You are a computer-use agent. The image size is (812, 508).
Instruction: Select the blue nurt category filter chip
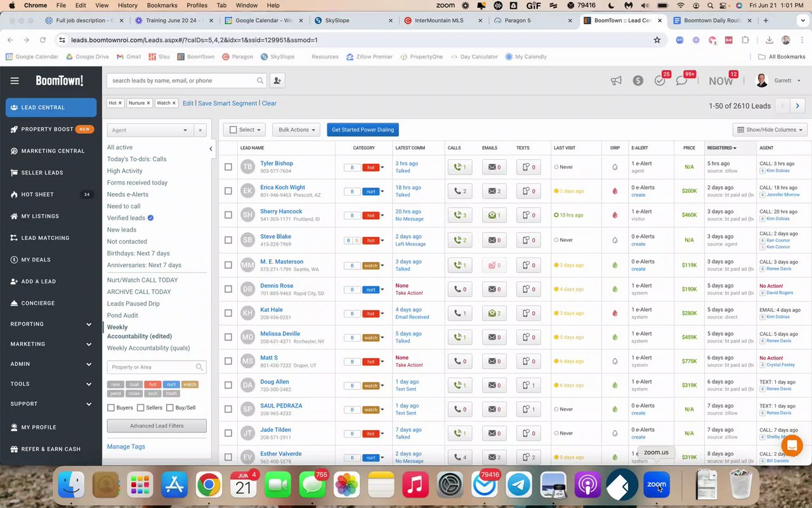[x=171, y=384]
